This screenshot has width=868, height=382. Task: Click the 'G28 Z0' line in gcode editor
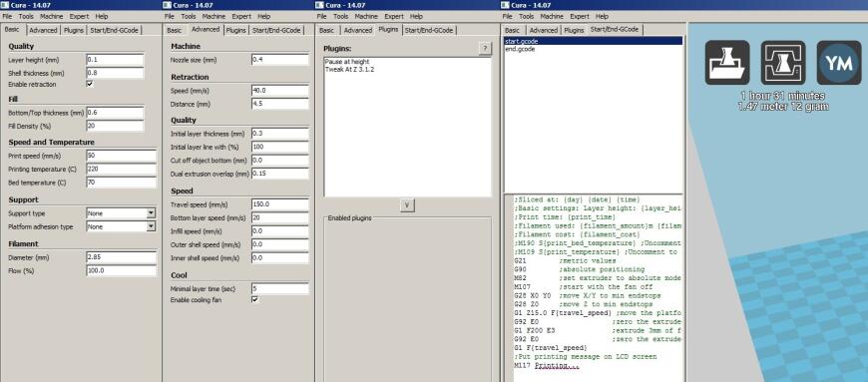[583, 304]
